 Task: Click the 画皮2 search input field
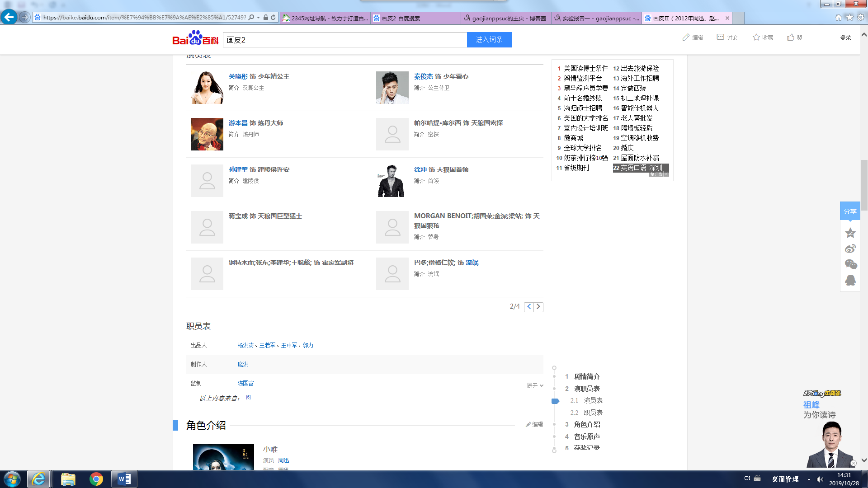tap(345, 40)
